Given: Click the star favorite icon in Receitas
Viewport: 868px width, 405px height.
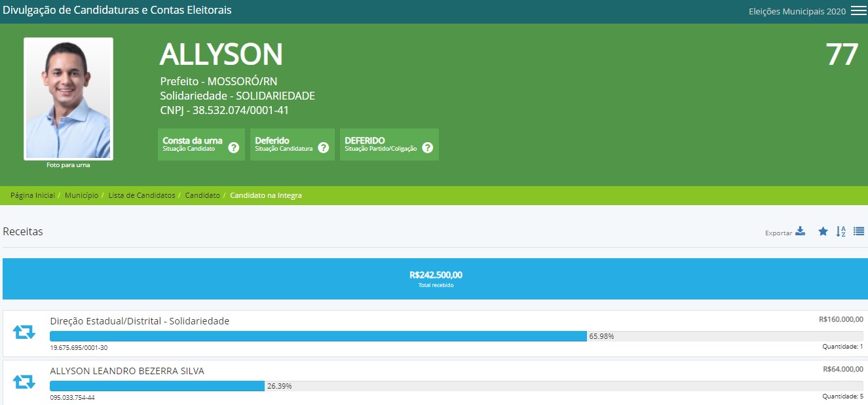Looking at the screenshot, I should (823, 231).
